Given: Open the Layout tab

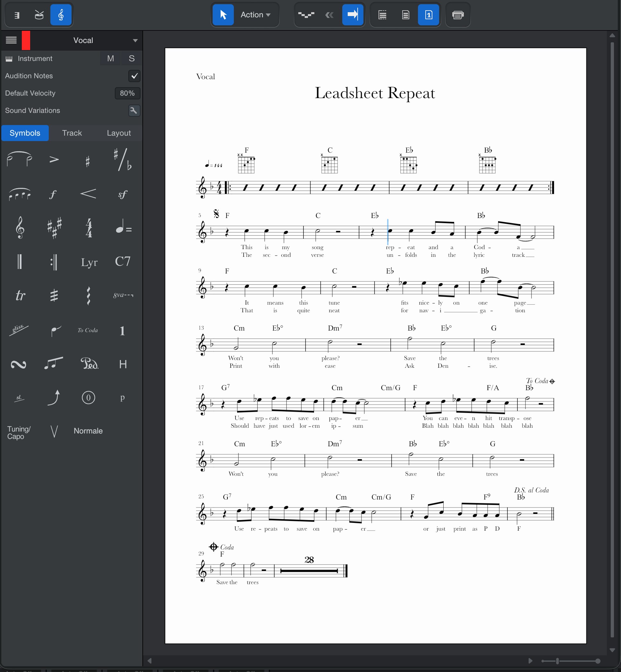Looking at the screenshot, I should (x=119, y=133).
